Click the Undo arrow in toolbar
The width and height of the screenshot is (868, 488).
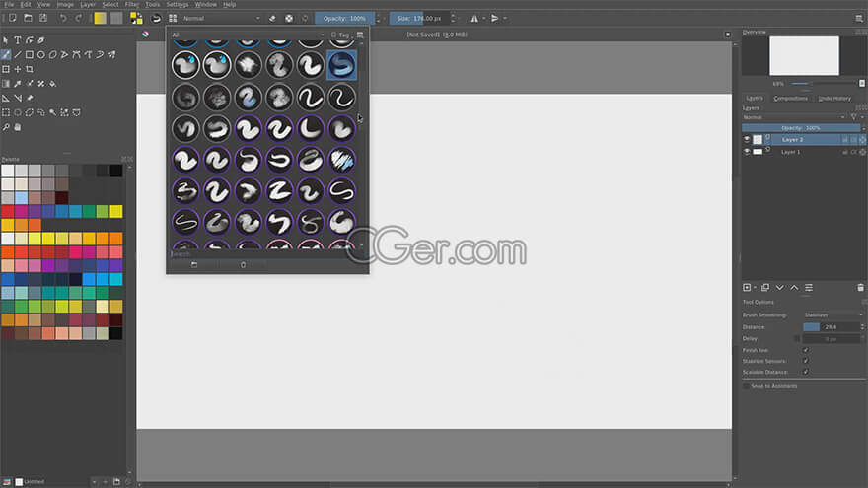coord(63,19)
